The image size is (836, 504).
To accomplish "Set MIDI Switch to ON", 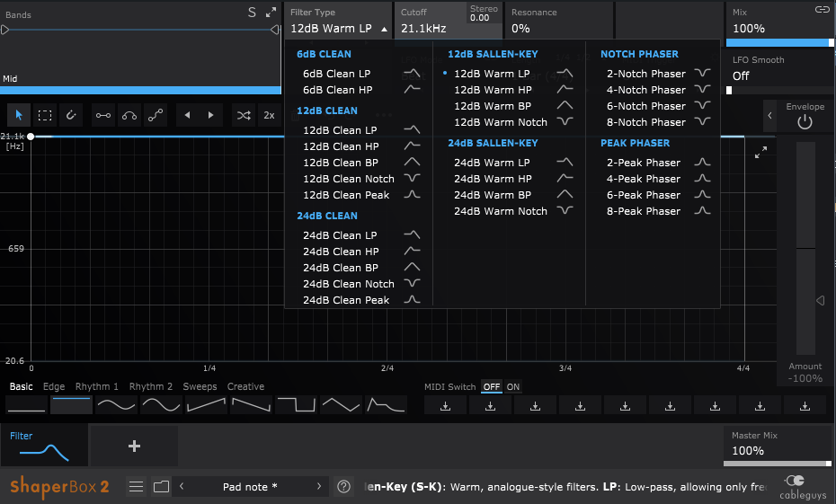I will coord(513,387).
